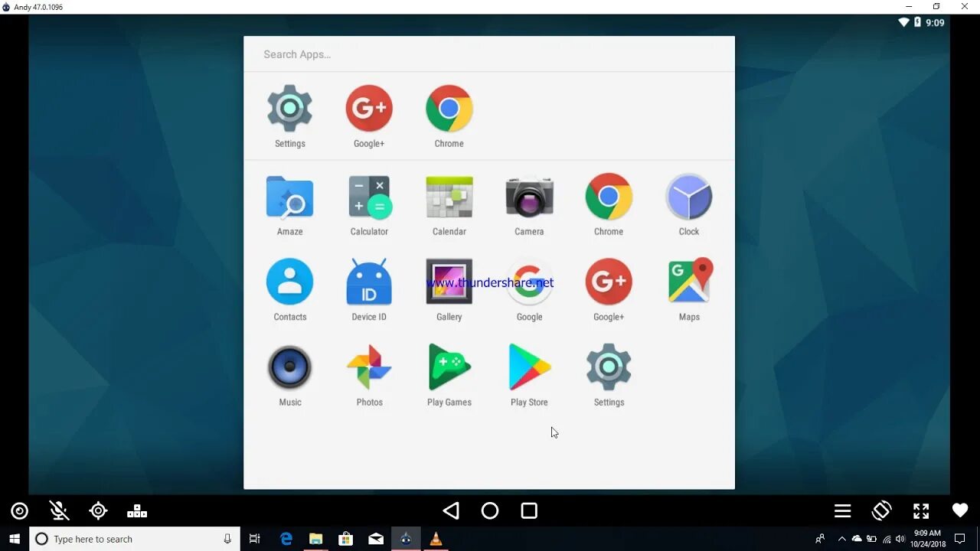The image size is (980, 551).
Task: Click the Windows taskbar search box
Action: (135, 539)
